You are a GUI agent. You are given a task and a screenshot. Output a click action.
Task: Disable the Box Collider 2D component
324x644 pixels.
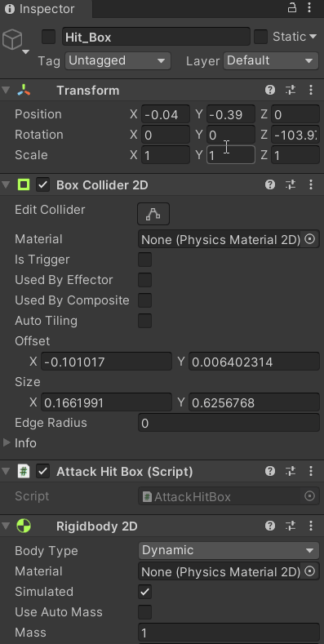coord(42,184)
